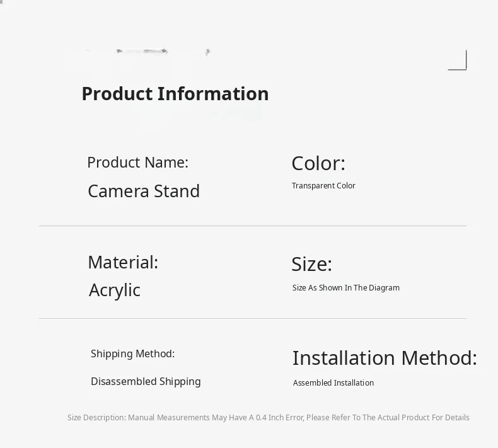Select the Color label
The width and height of the screenshot is (498, 448).
[318, 164]
